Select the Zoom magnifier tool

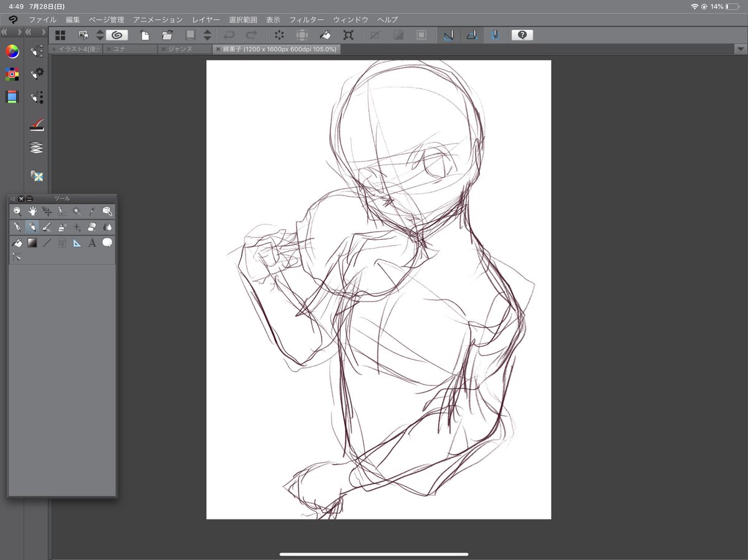coord(17,212)
